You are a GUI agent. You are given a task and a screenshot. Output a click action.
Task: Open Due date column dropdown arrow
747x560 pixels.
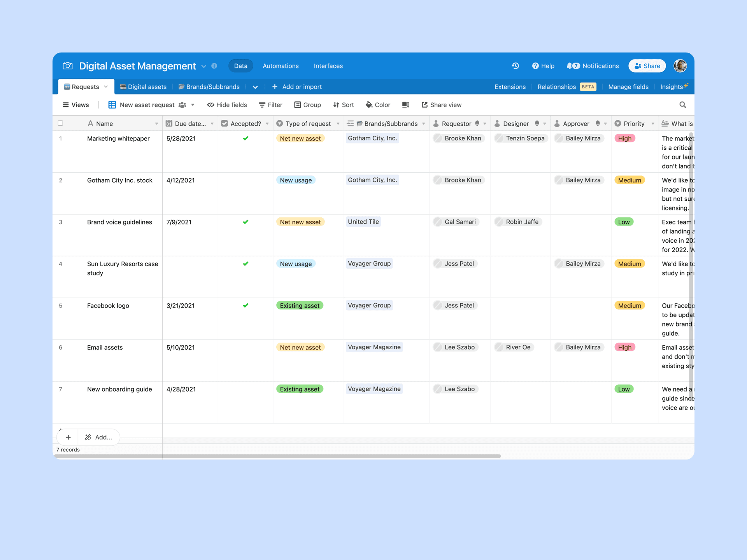point(212,124)
